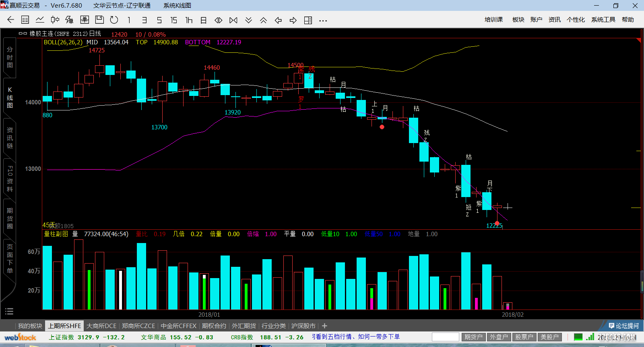Click the hollow right arrow icon
This screenshot has width=644, height=347.
pyautogui.click(x=293, y=20)
